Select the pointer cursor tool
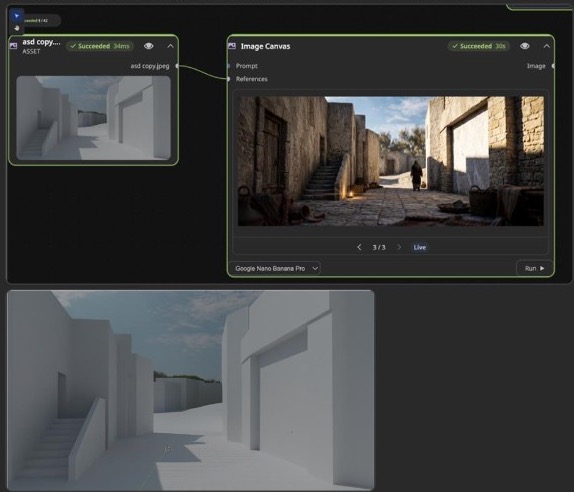574x492 pixels. [16, 16]
